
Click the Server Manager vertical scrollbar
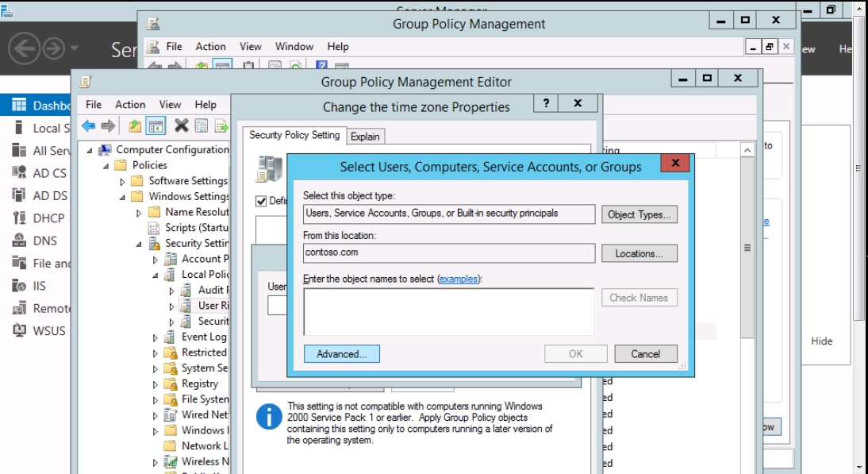click(858, 169)
